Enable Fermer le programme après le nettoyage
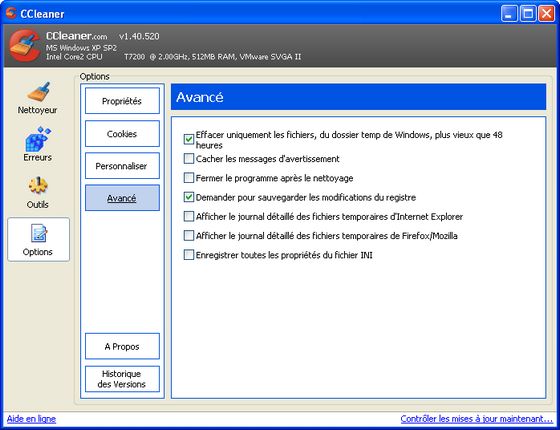 pos(189,178)
